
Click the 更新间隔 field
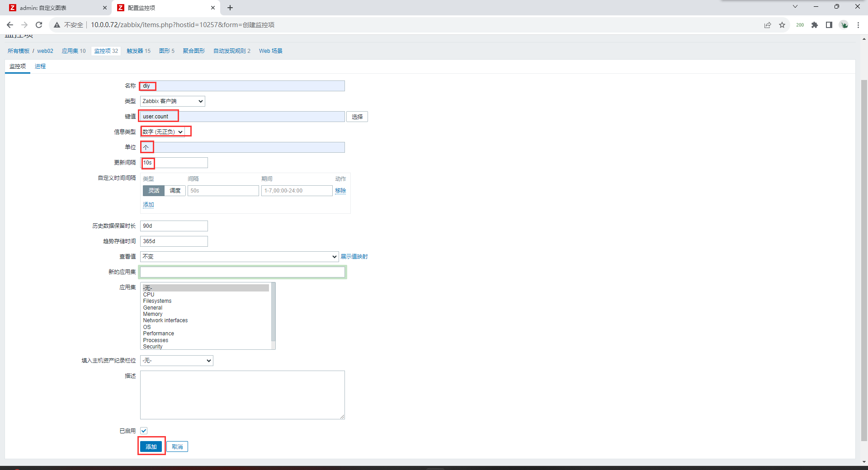(x=174, y=163)
